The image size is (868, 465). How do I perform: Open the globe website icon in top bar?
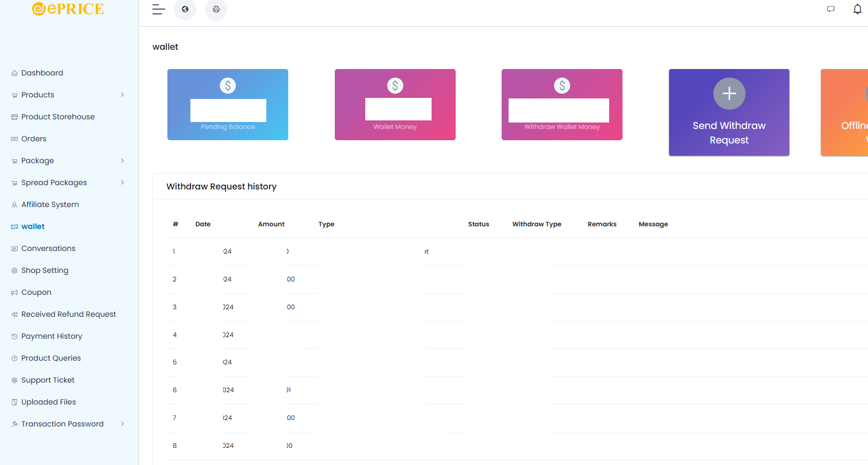click(x=185, y=9)
